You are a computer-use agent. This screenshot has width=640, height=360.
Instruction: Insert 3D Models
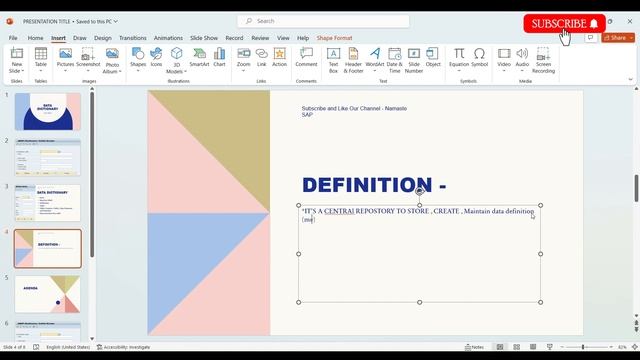[x=176, y=60]
